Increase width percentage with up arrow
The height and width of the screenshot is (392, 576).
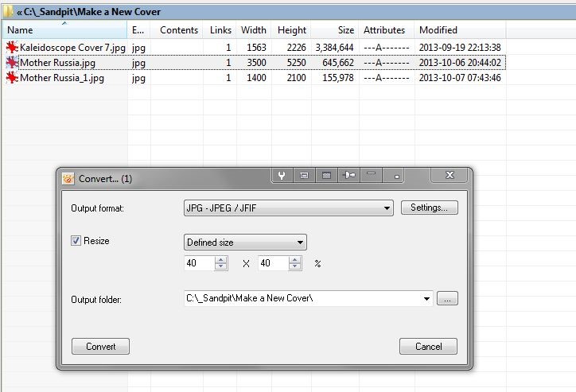coord(220,260)
